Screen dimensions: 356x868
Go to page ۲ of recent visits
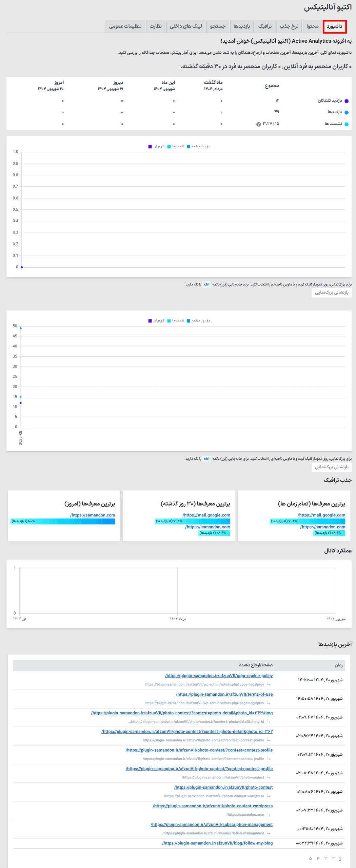333,858
